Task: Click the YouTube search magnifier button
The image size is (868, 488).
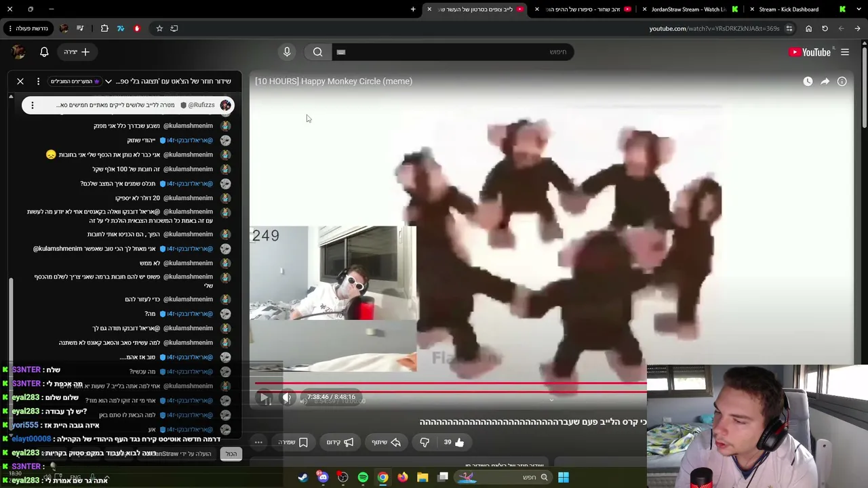Action: pos(317,52)
